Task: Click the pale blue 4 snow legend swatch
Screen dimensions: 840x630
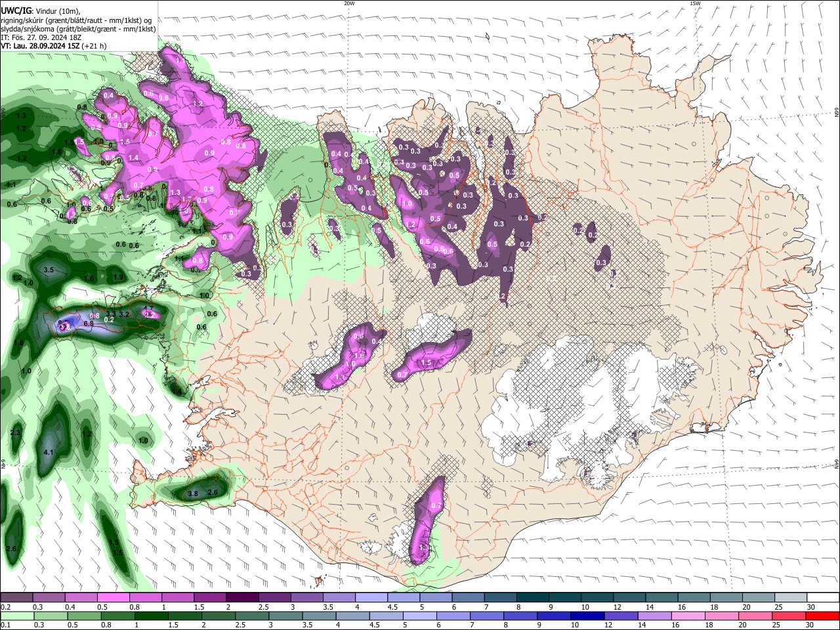Action: [371, 597]
